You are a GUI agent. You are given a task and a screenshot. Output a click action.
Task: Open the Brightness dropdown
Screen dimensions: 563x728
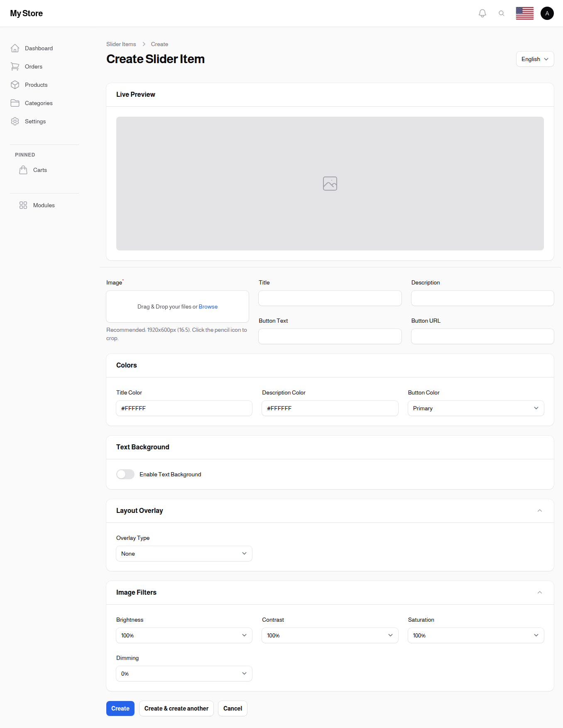point(184,635)
